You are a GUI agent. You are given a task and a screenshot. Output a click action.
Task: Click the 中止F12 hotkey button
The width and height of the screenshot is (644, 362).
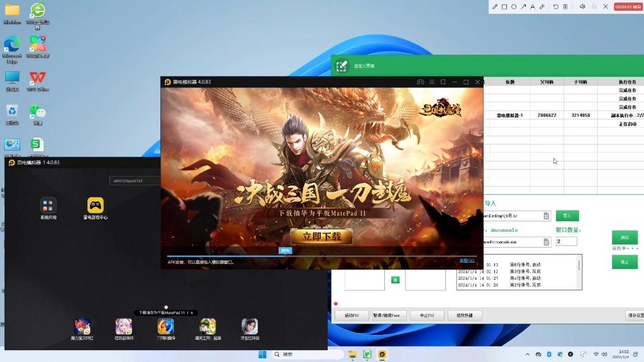tap(427, 315)
